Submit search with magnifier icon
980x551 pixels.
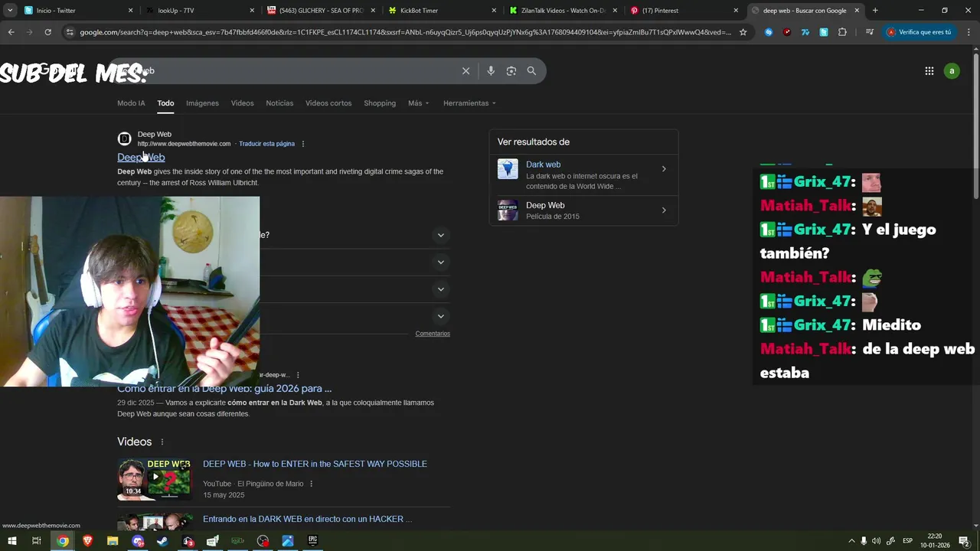tap(531, 70)
